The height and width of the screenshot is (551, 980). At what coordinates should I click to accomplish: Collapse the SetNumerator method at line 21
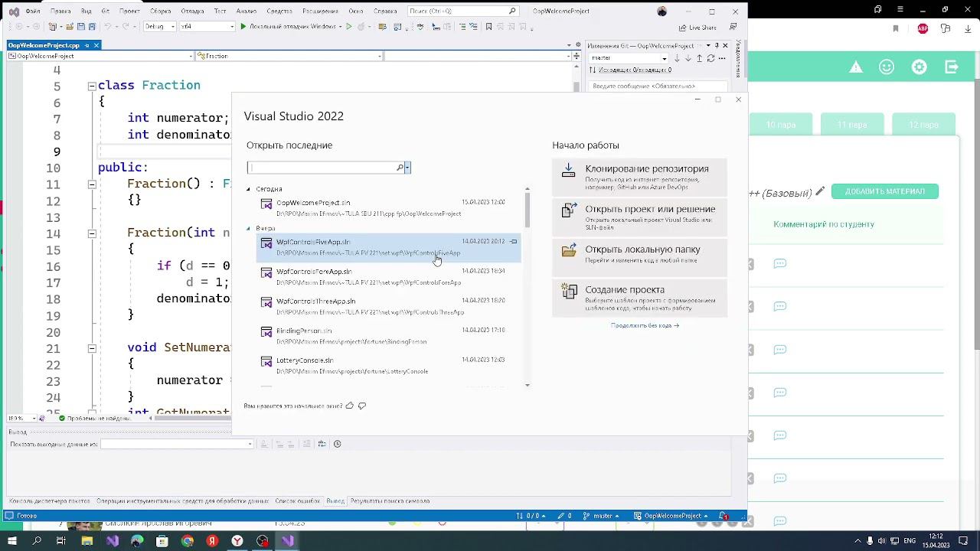(x=92, y=347)
